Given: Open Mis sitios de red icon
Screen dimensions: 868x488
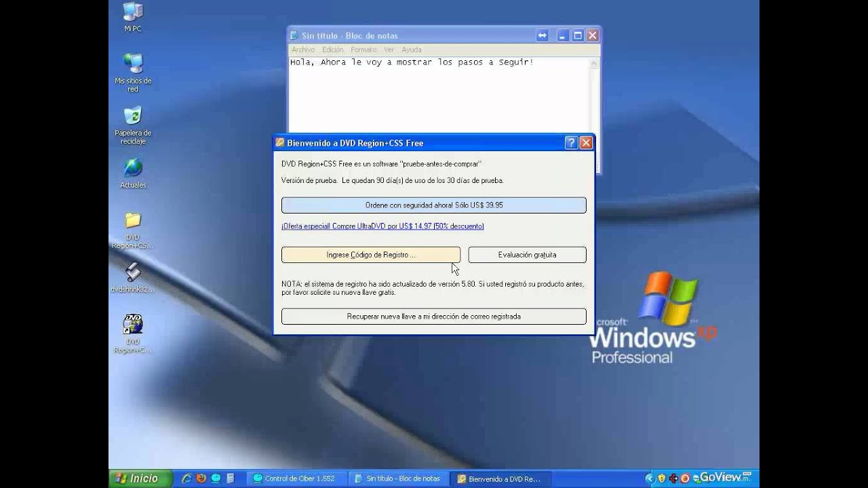Looking at the screenshot, I should tap(133, 73).
